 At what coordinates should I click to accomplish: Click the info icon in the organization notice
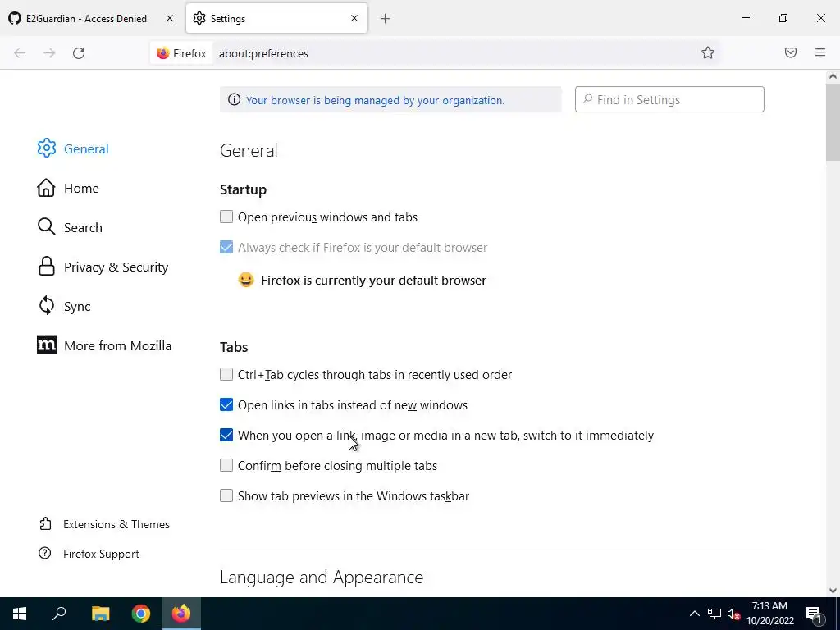[234, 99]
